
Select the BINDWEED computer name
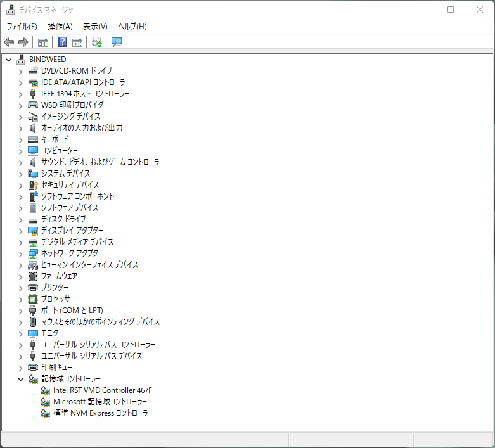tap(48, 60)
